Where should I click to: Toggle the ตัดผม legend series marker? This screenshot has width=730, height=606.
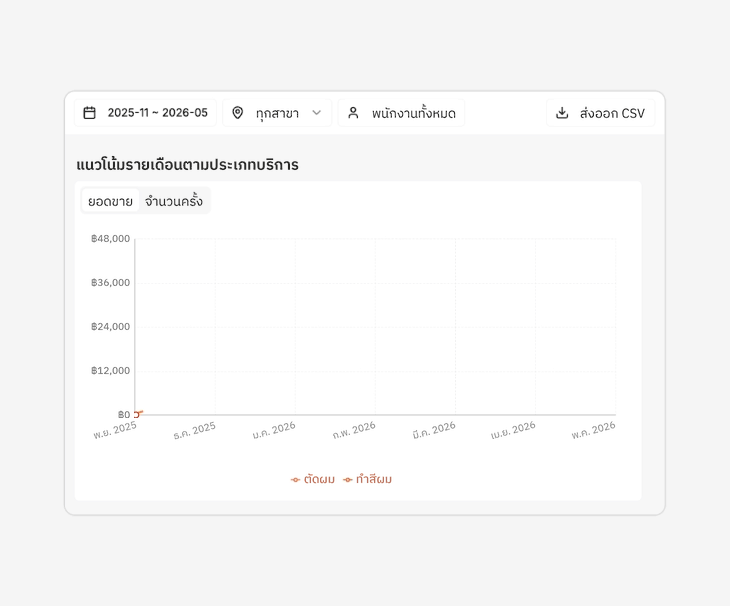point(295,480)
